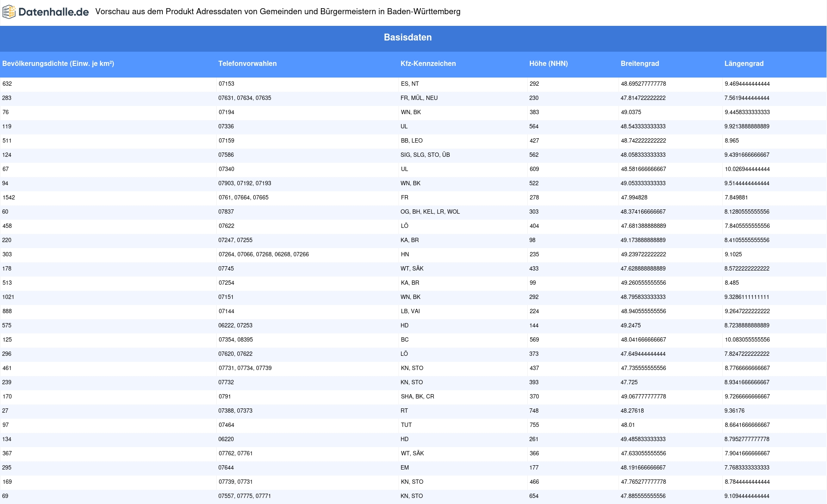Click area codes '07388, 07373'
827x504 pixels.
(x=235, y=411)
